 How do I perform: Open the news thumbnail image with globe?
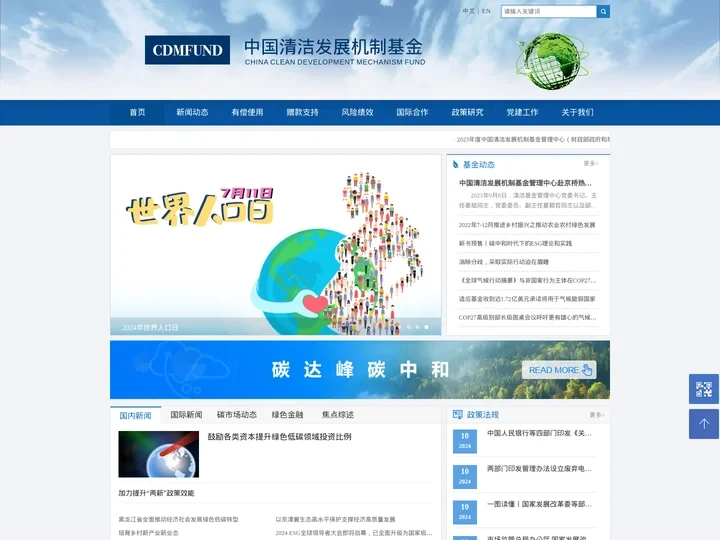point(158,454)
